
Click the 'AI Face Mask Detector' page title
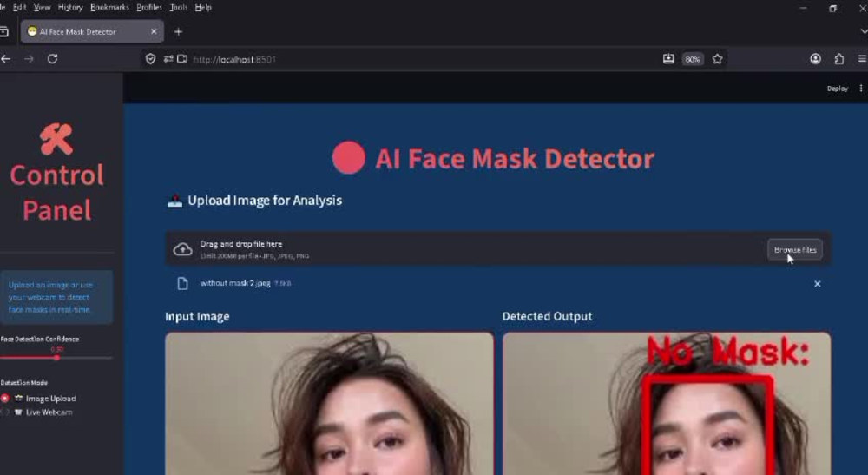click(x=515, y=159)
